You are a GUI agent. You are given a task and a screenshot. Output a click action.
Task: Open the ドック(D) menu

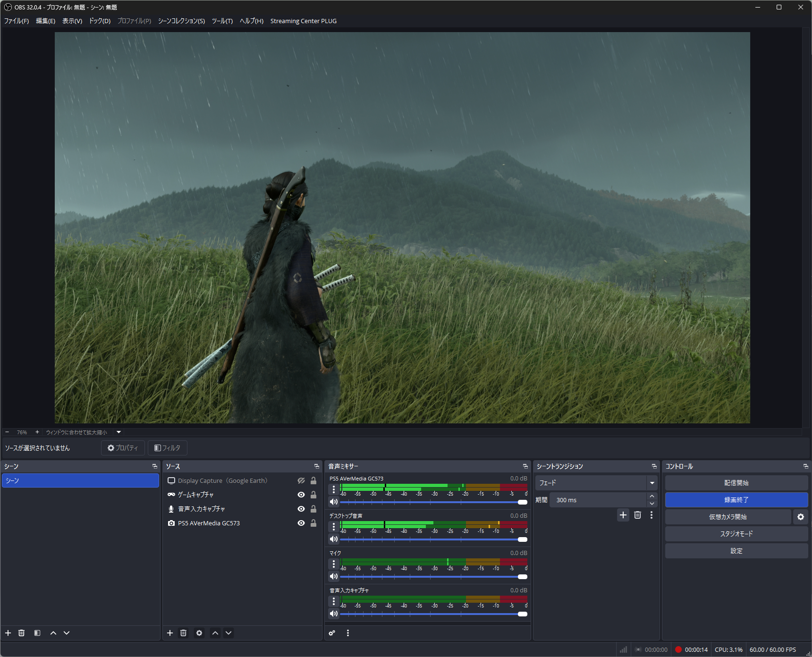(100, 21)
